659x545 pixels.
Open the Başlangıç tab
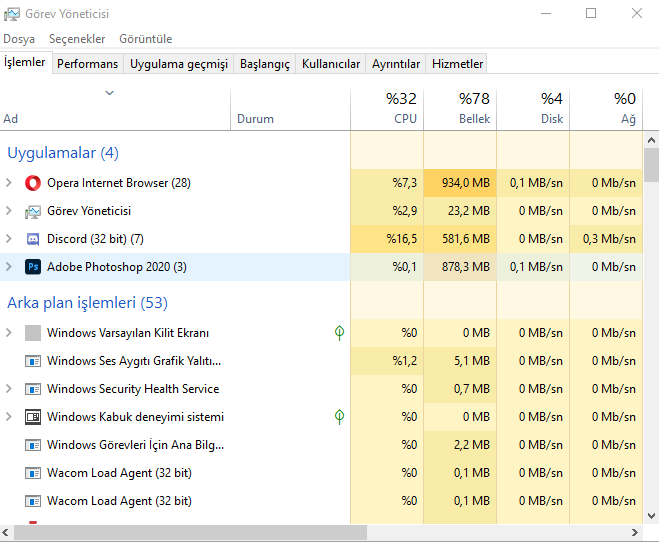264,64
